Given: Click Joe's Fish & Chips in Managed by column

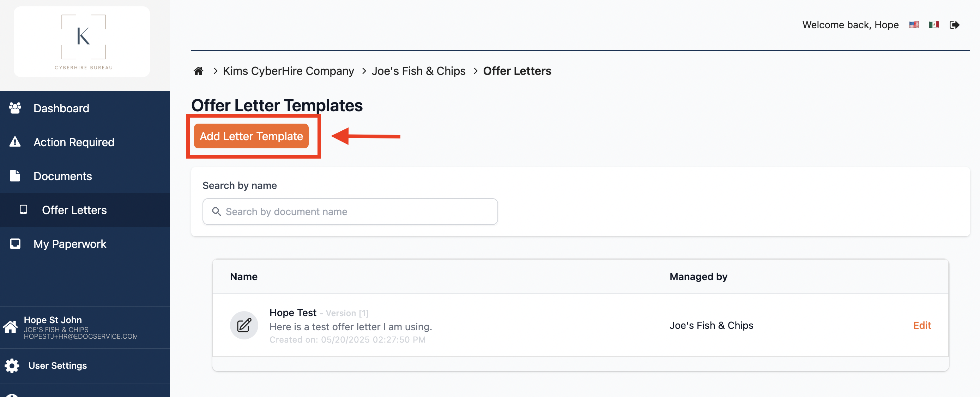Looking at the screenshot, I should pos(711,325).
